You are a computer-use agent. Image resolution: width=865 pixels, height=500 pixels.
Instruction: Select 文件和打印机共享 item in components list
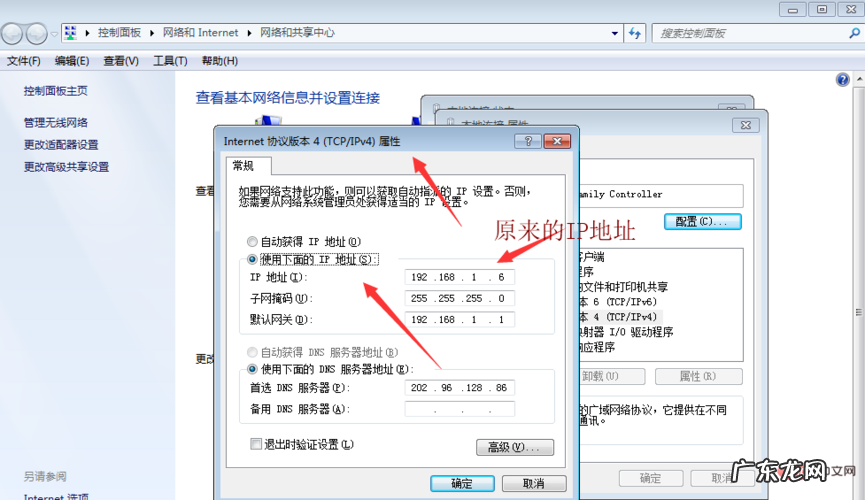pos(623,287)
